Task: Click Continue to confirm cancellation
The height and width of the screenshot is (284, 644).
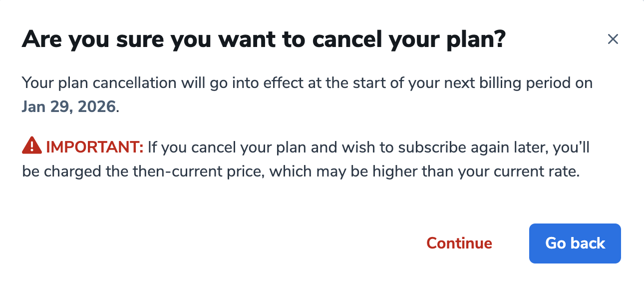Action: pyautogui.click(x=459, y=243)
